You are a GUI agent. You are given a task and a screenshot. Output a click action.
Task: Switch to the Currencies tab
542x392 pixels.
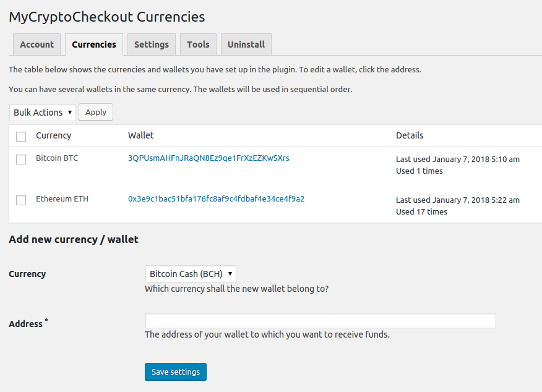point(94,45)
